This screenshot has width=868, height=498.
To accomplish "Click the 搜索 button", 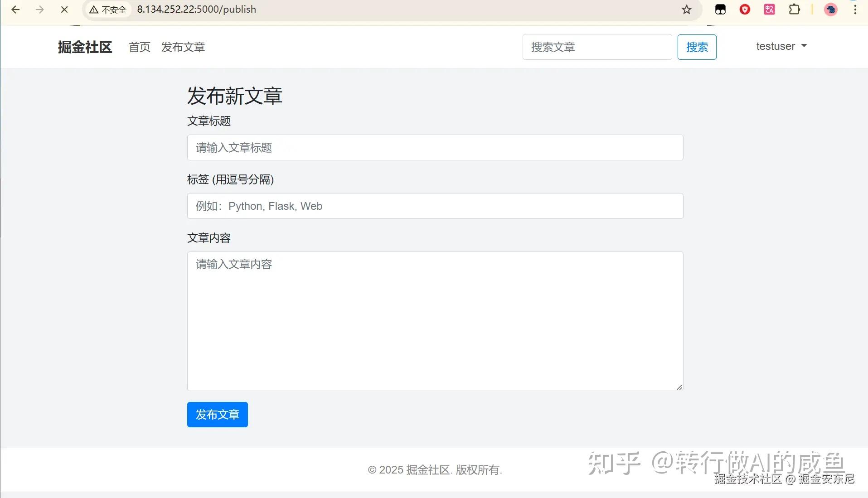I will point(697,47).
